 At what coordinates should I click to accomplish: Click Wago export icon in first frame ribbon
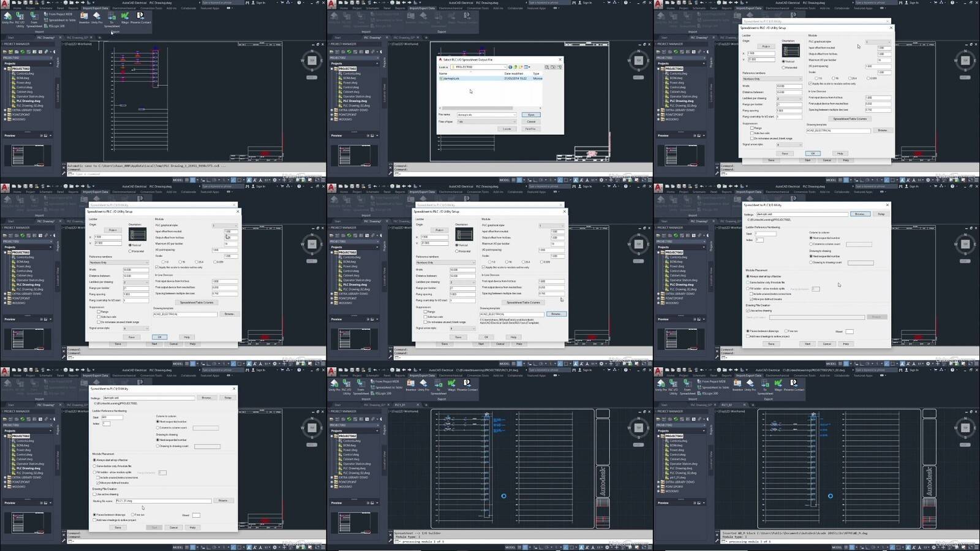pyautogui.click(x=125, y=17)
